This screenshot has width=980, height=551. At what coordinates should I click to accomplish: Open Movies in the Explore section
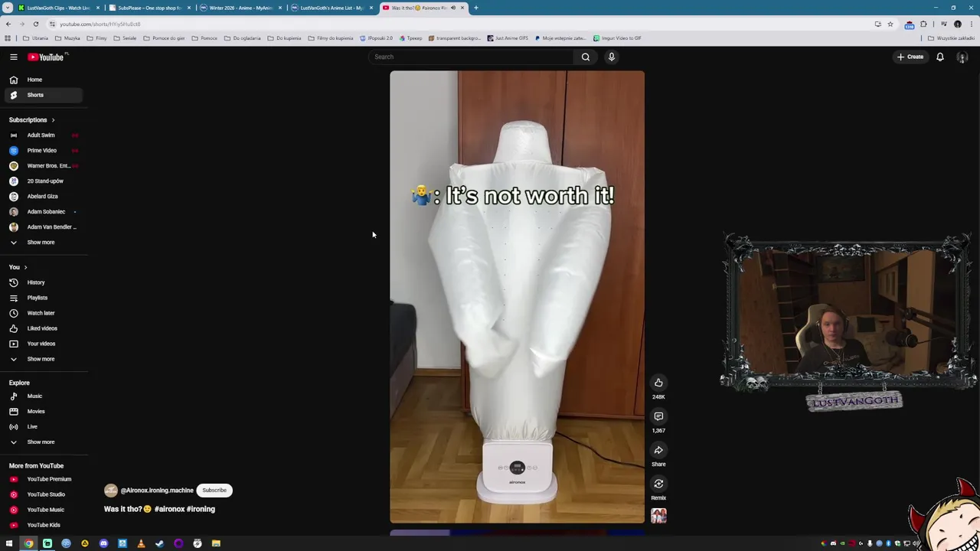pos(44,411)
